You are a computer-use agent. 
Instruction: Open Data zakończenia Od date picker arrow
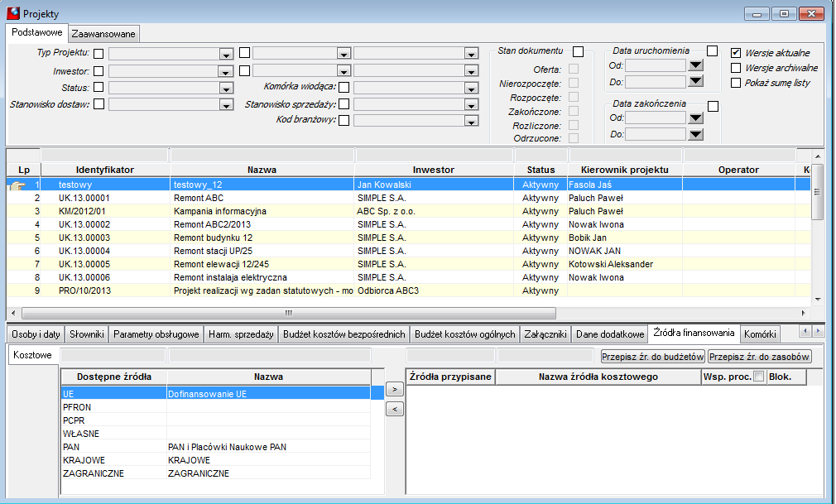696,118
